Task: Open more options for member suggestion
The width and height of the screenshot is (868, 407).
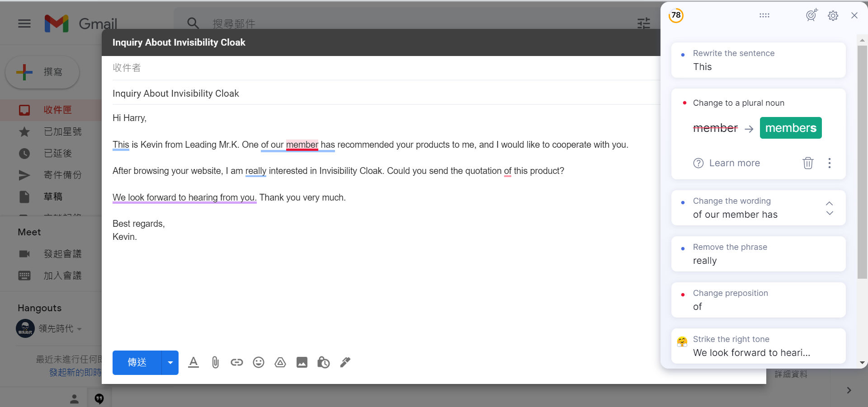Action: click(830, 163)
